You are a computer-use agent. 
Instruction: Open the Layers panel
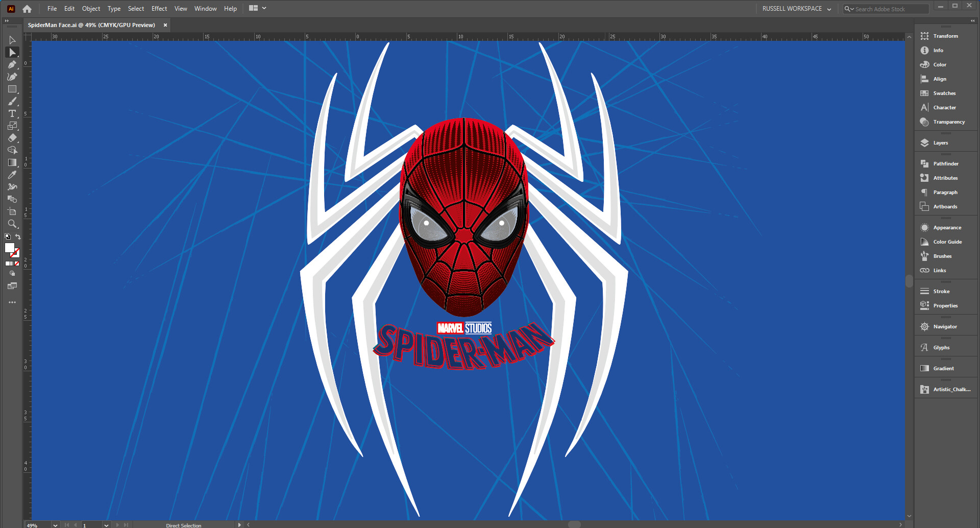[940, 142]
